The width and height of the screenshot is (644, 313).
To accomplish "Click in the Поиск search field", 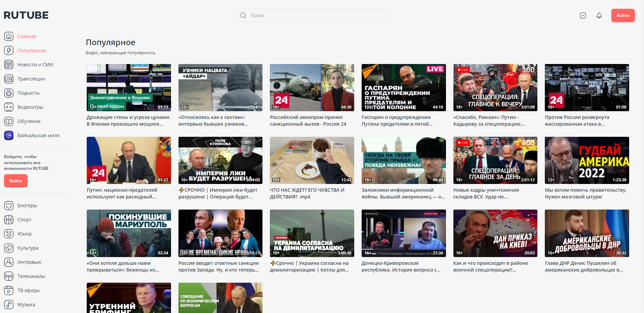I will (x=312, y=15).
